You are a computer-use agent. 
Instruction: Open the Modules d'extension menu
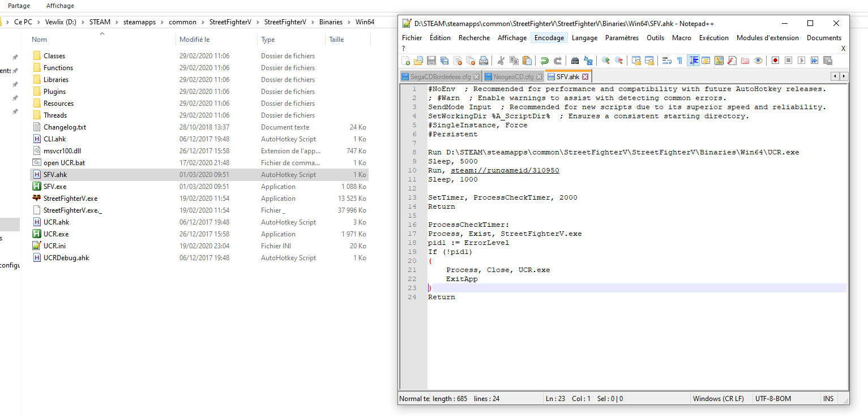[x=768, y=38]
